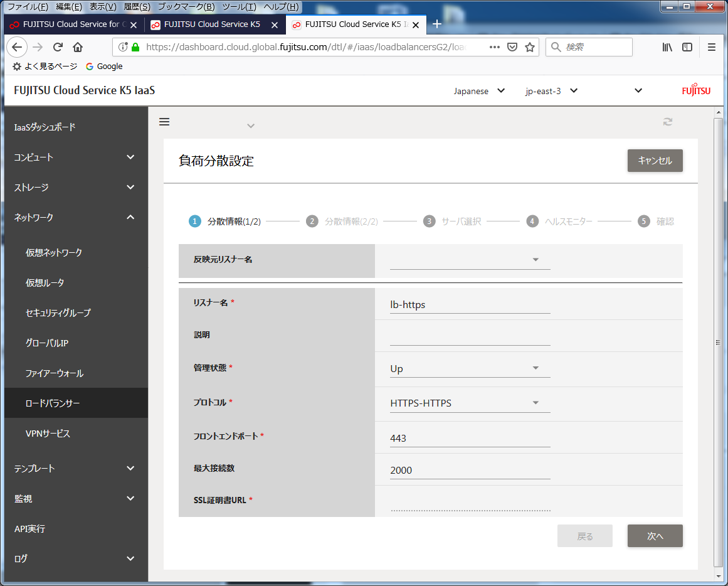Save page to Pocket
728x586 pixels.
tap(512, 47)
